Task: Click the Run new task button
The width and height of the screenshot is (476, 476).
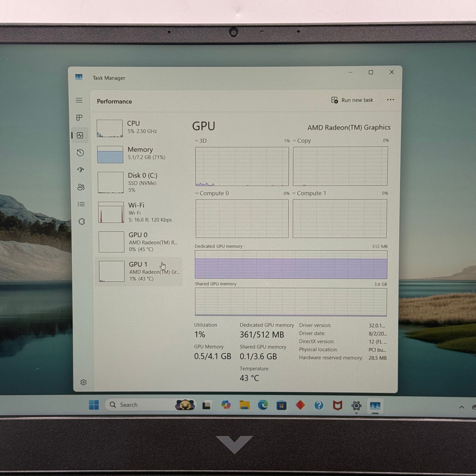Action: coord(352,100)
